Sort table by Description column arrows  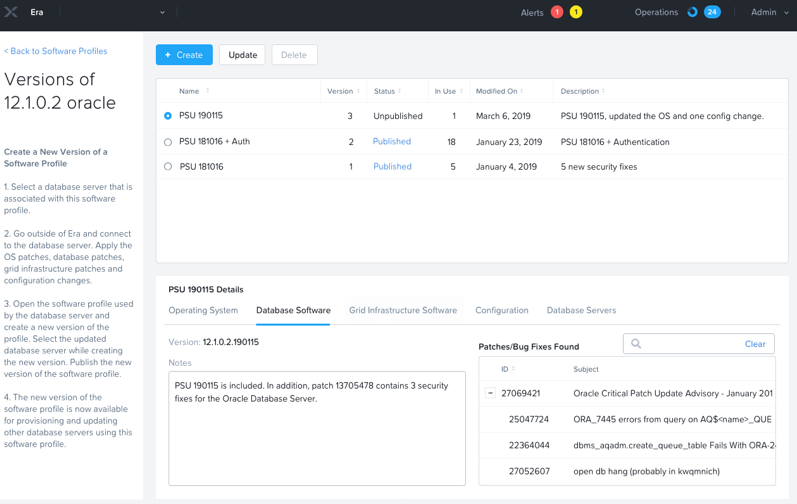(x=603, y=91)
